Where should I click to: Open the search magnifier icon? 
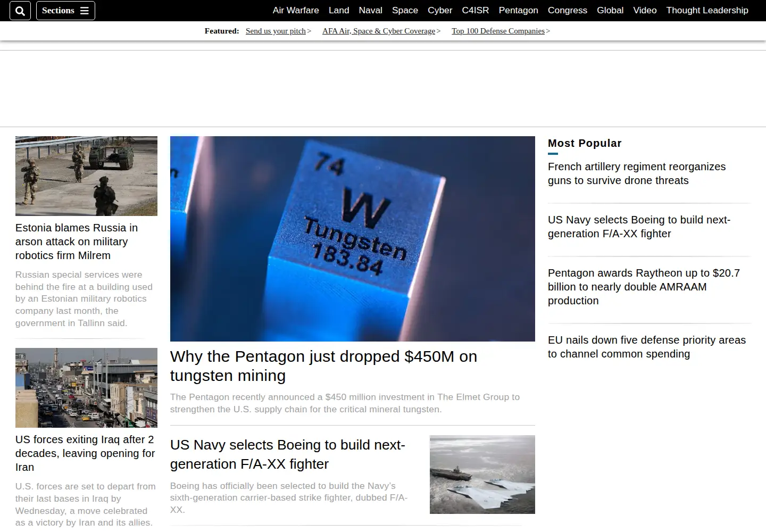tap(20, 11)
